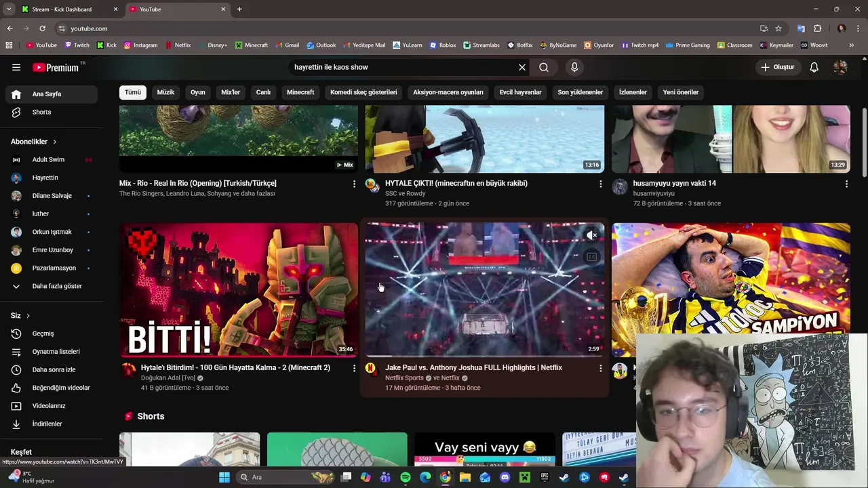Click Chrome address bar youtube.com

89,28
